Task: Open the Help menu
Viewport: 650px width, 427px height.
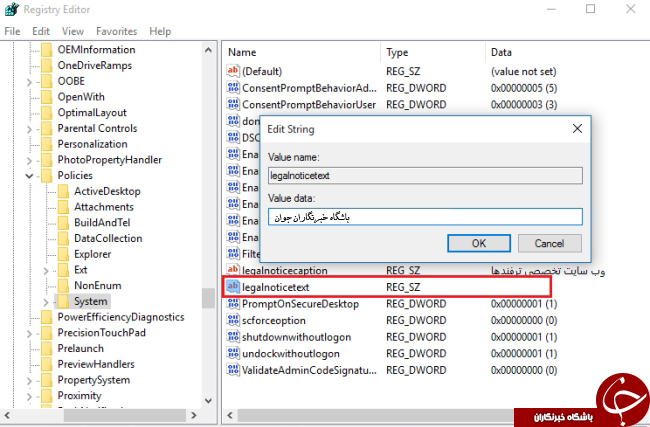Action: [x=160, y=32]
